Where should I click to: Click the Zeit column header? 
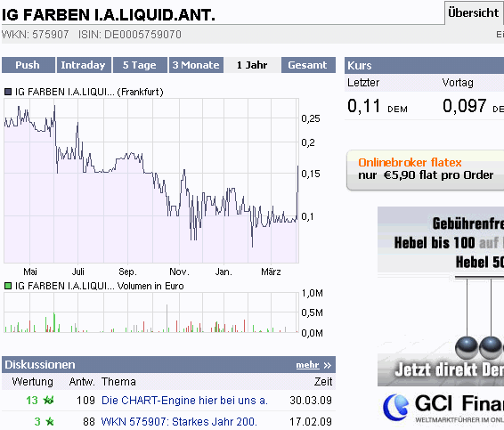click(x=323, y=381)
